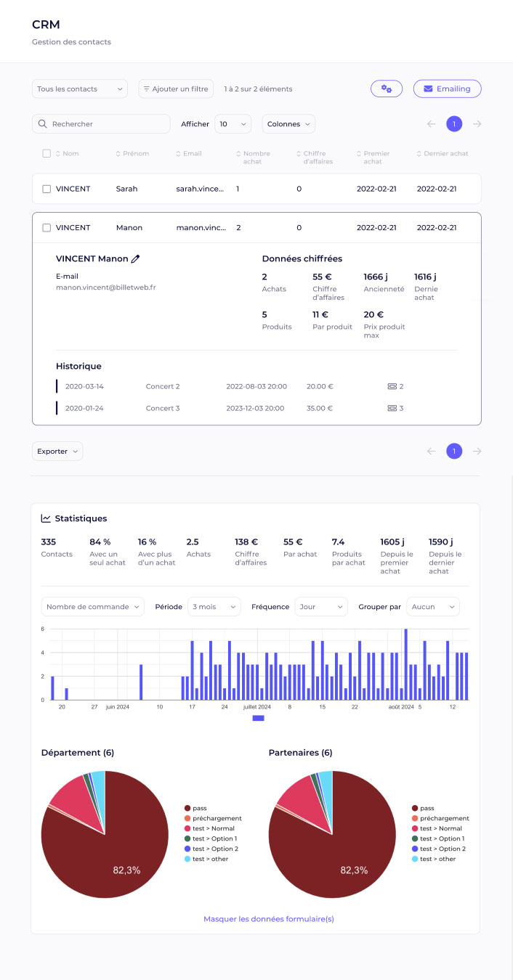Toggle the select-all checkbox in the header

47,154
